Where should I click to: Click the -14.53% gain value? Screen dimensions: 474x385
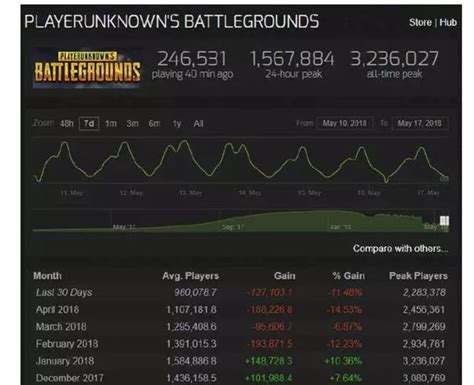[344, 310]
